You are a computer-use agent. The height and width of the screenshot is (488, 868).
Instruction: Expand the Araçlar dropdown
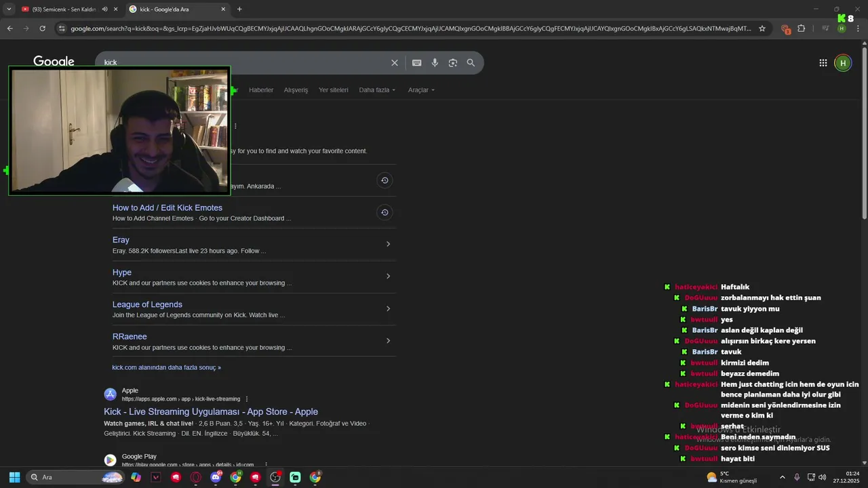[x=421, y=90]
